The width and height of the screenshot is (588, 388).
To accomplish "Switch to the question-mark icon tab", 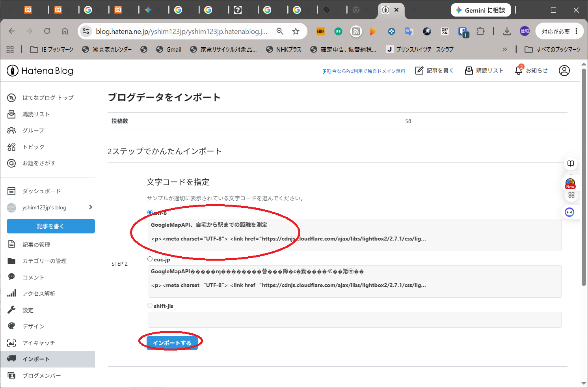I will point(238,10).
